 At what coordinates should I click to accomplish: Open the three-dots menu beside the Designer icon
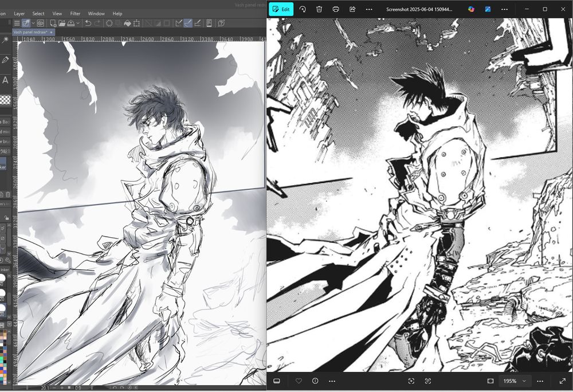pos(505,9)
